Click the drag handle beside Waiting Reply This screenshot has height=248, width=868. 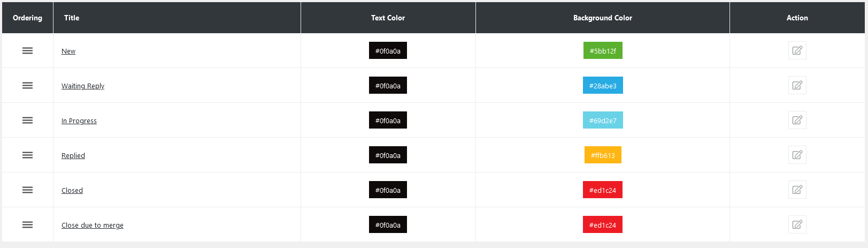pyautogui.click(x=27, y=86)
